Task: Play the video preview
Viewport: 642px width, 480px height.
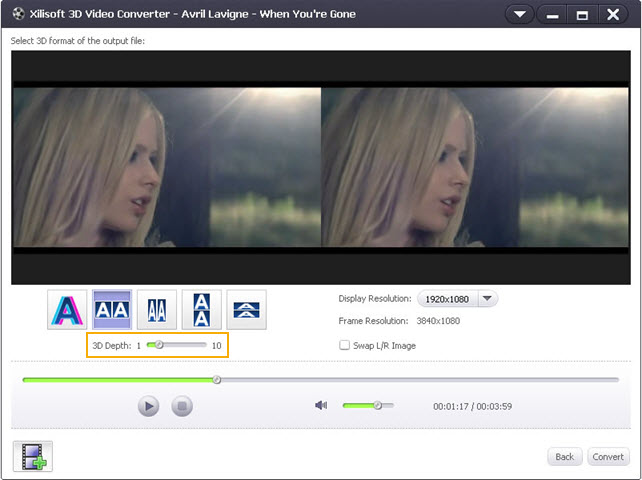Action: [x=148, y=406]
